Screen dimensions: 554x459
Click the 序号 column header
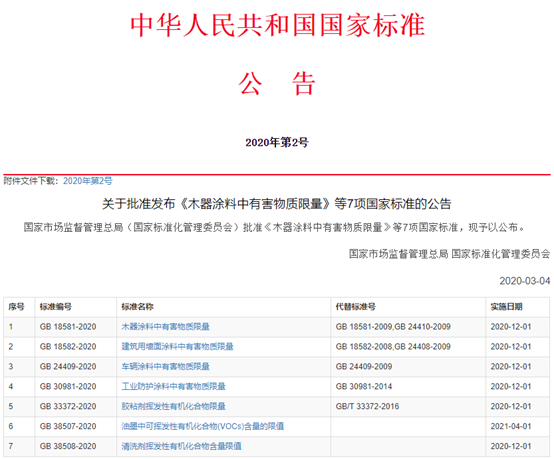(x=17, y=307)
